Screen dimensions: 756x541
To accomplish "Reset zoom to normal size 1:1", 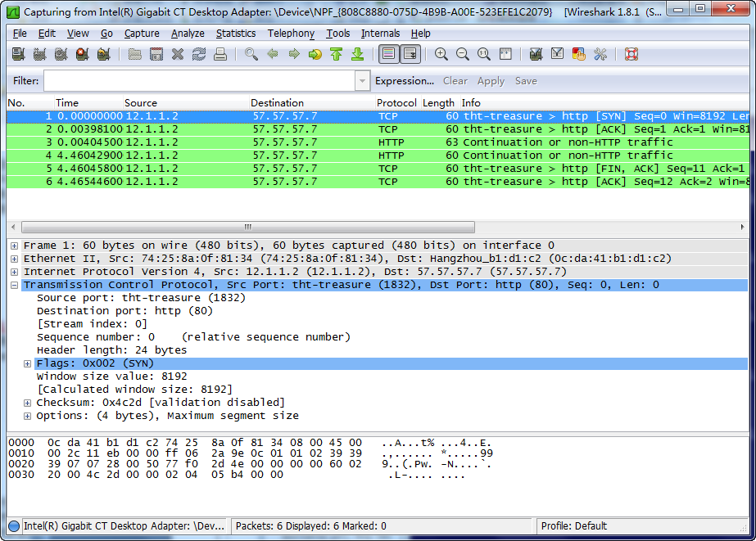I will [x=483, y=54].
